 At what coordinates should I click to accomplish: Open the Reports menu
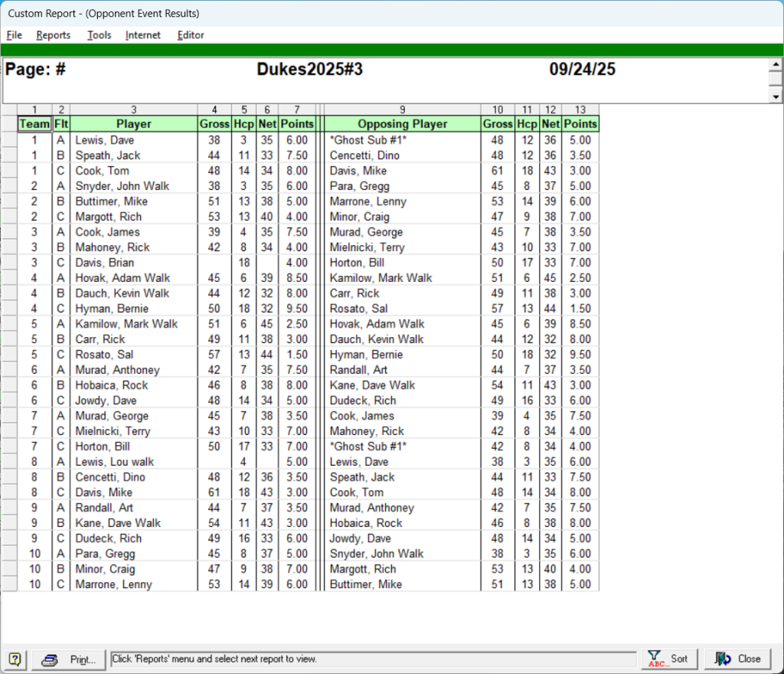(x=54, y=35)
